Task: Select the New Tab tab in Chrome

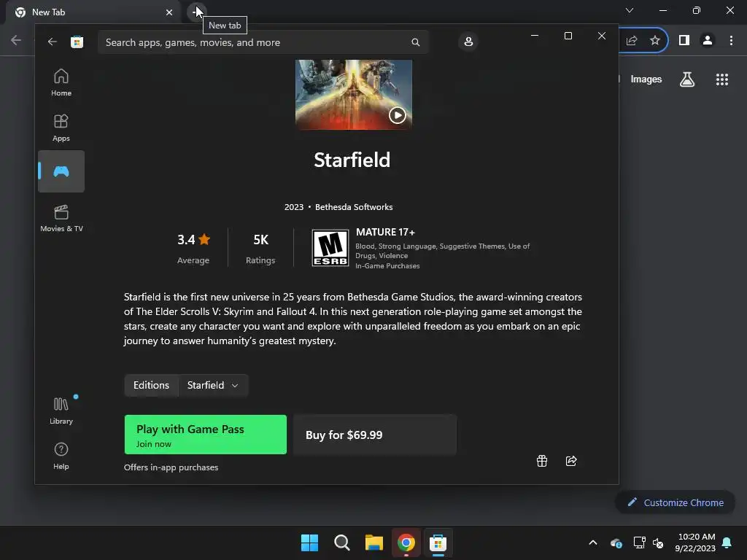Action: click(x=93, y=12)
